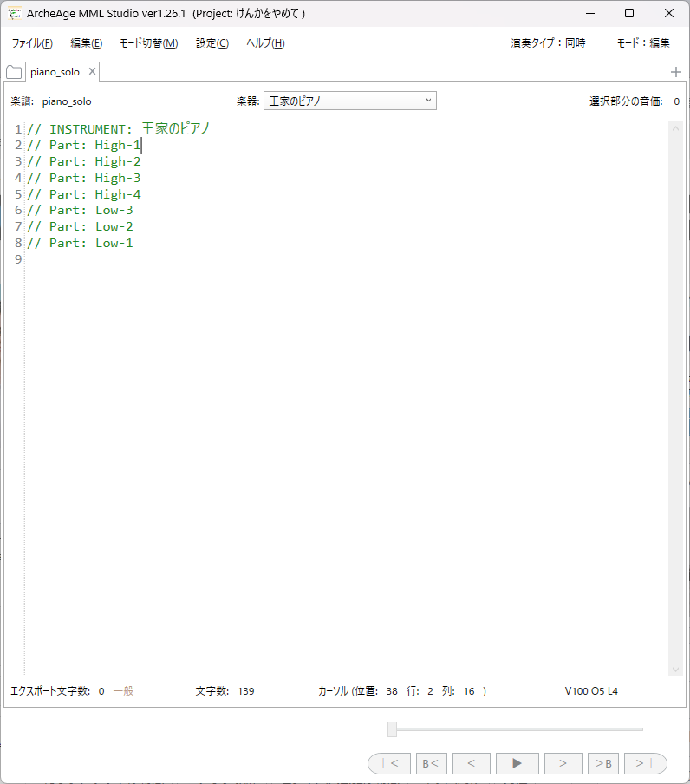Step back with the < button
Screen dimensions: 690x784
472,763
